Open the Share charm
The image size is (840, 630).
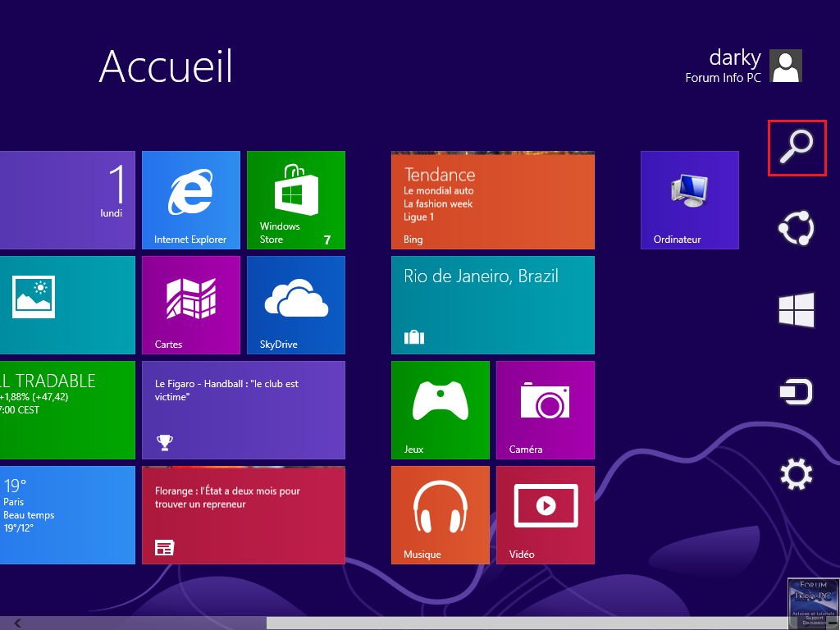(x=796, y=229)
